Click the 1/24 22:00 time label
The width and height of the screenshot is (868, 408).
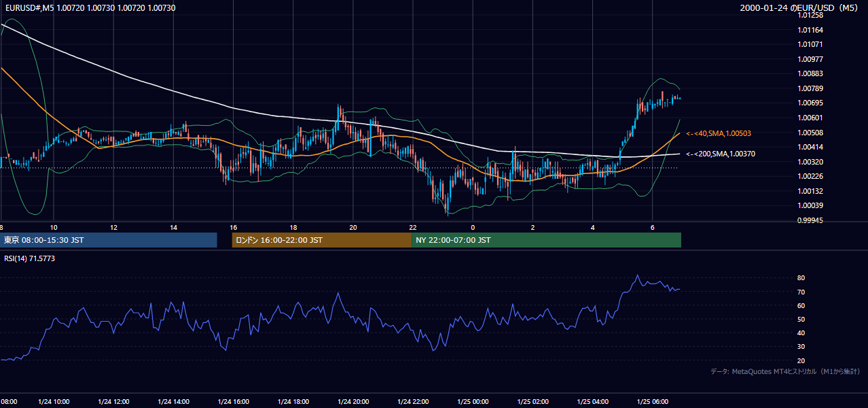[x=413, y=401]
